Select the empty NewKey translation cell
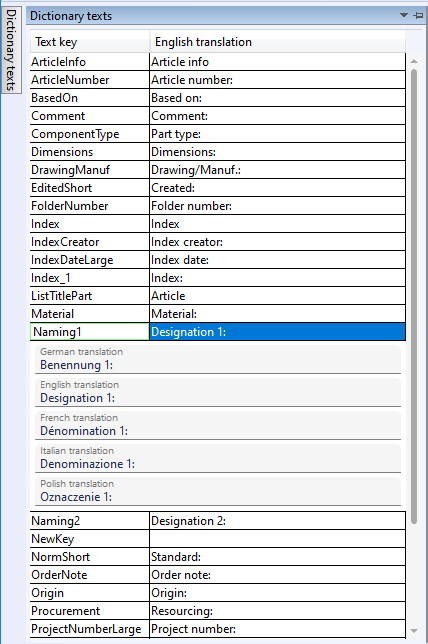 [x=278, y=539]
